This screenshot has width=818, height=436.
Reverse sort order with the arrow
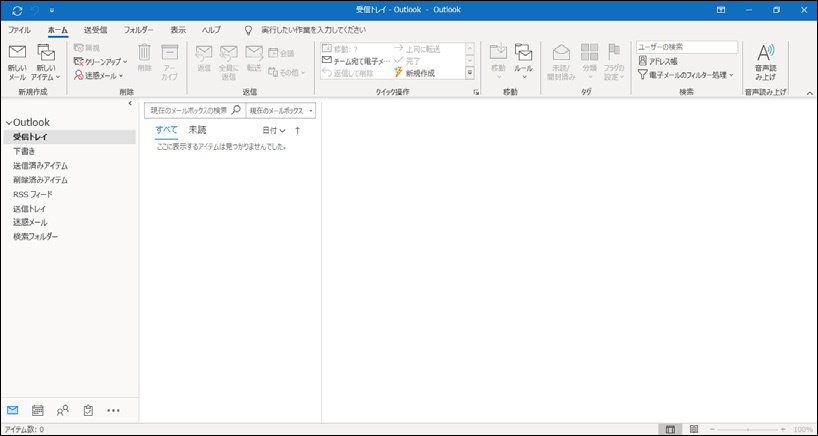coord(298,130)
